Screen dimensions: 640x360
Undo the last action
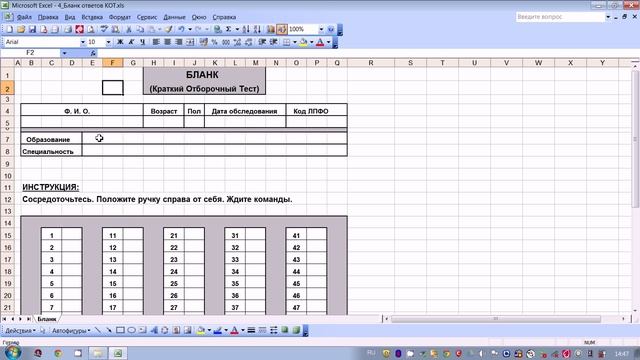(x=181, y=29)
